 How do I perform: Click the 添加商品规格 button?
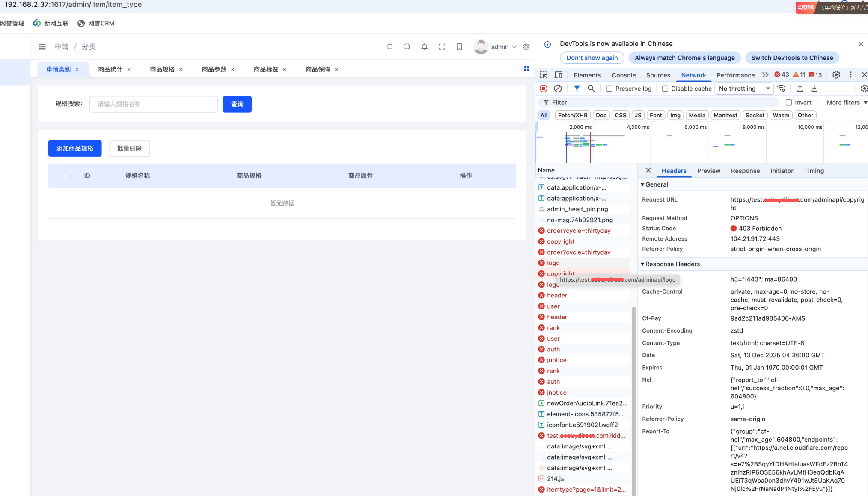75,149
